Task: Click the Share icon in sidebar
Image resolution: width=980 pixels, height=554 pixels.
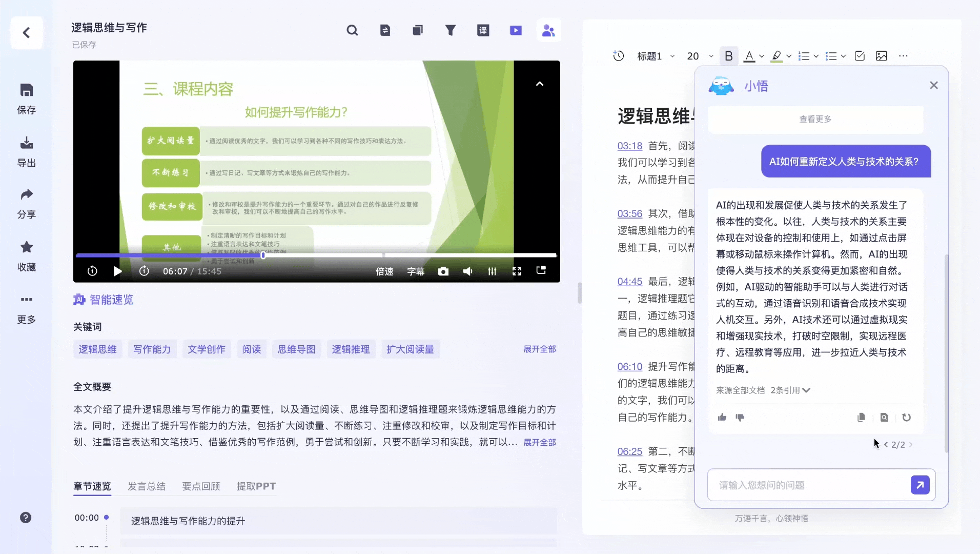Action: pos(27,194)
